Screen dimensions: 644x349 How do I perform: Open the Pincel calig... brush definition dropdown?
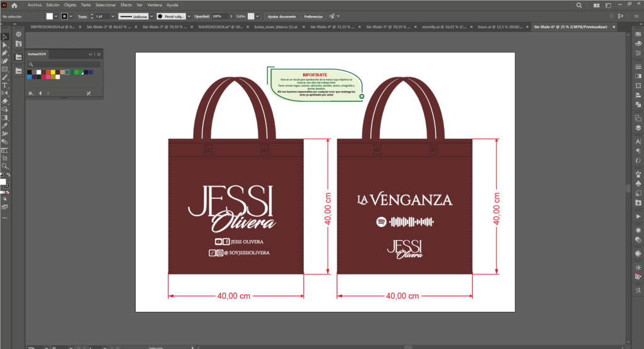tap(189, 16)
